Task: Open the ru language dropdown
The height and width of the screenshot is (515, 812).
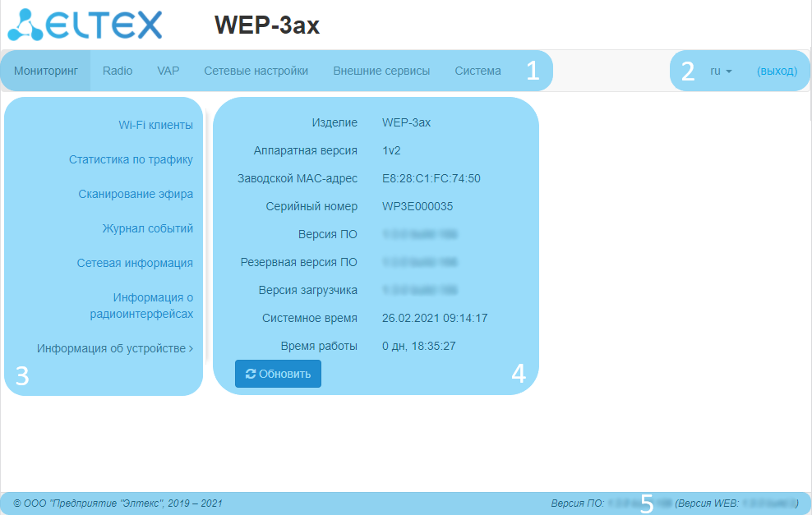Action: (x=721, y=71)
